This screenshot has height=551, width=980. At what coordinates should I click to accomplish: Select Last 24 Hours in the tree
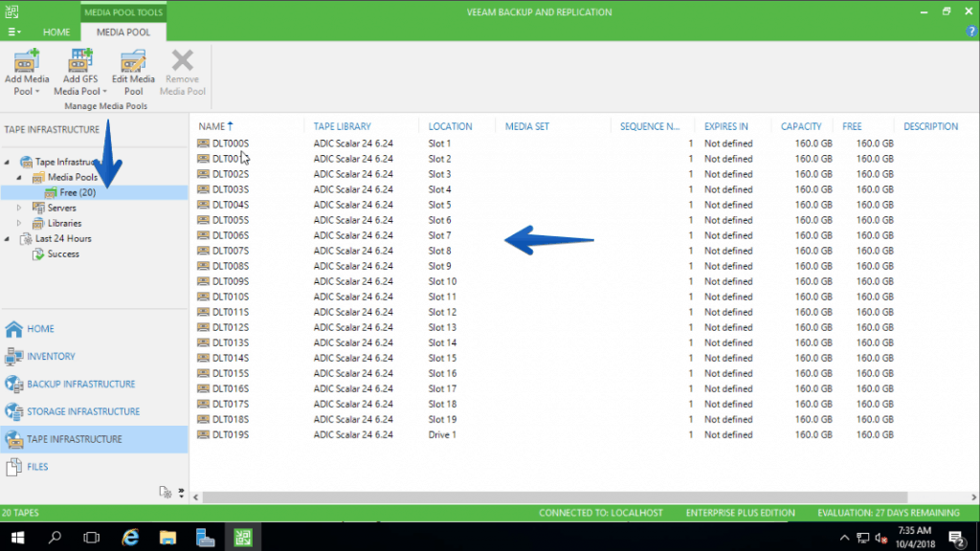point(63,238)
